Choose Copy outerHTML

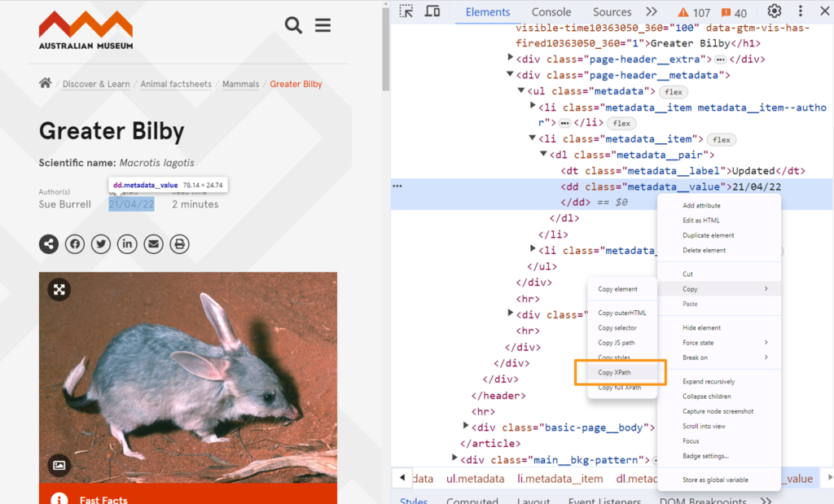(621, 313)
